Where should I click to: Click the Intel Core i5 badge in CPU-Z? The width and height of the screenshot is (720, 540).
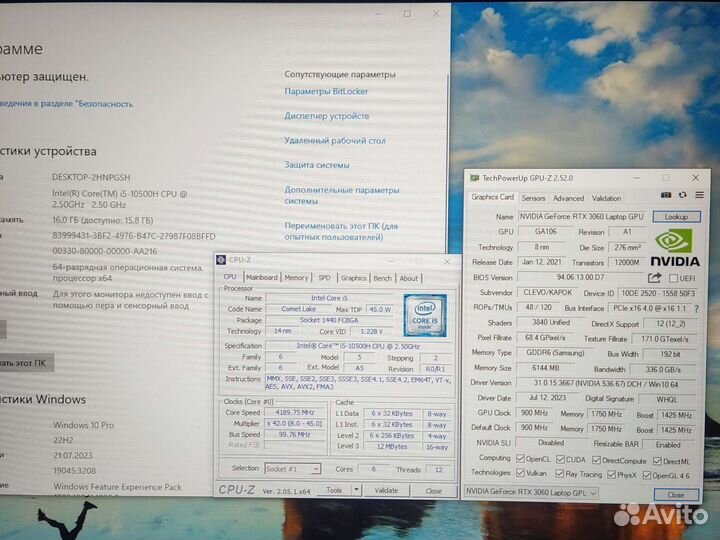pyautogui.click(x=425, y=315)
